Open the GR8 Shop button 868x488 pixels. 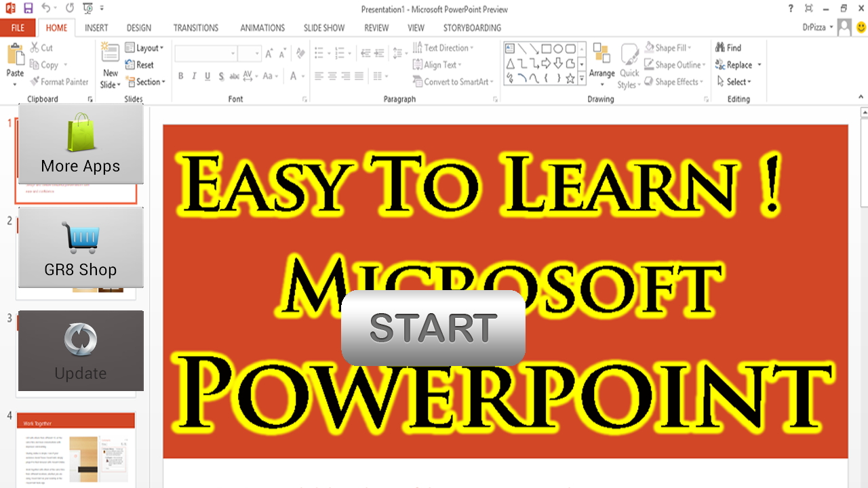point(81,247)
